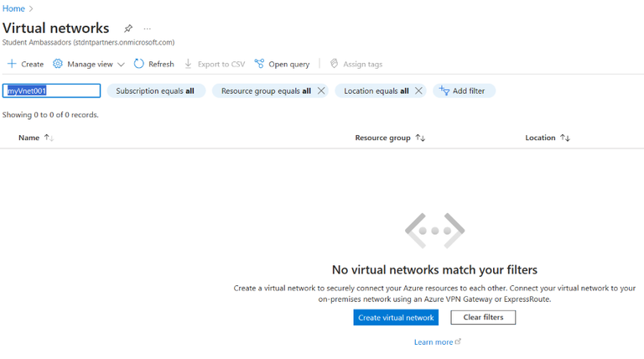Click the gear icon beside Manage view
Viewport: 644px width, 359px height.
click(58, 64)
